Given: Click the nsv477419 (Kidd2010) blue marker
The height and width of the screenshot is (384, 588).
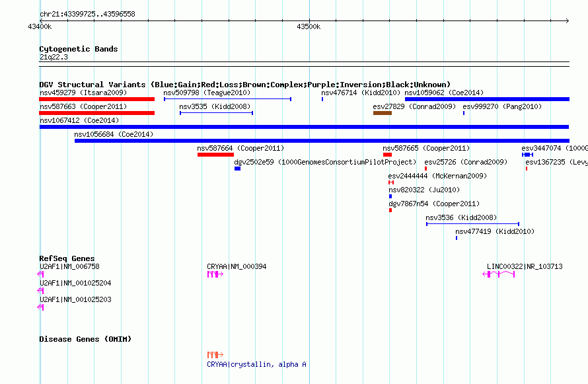Looking at the screenshot, I should coord(457,238).
